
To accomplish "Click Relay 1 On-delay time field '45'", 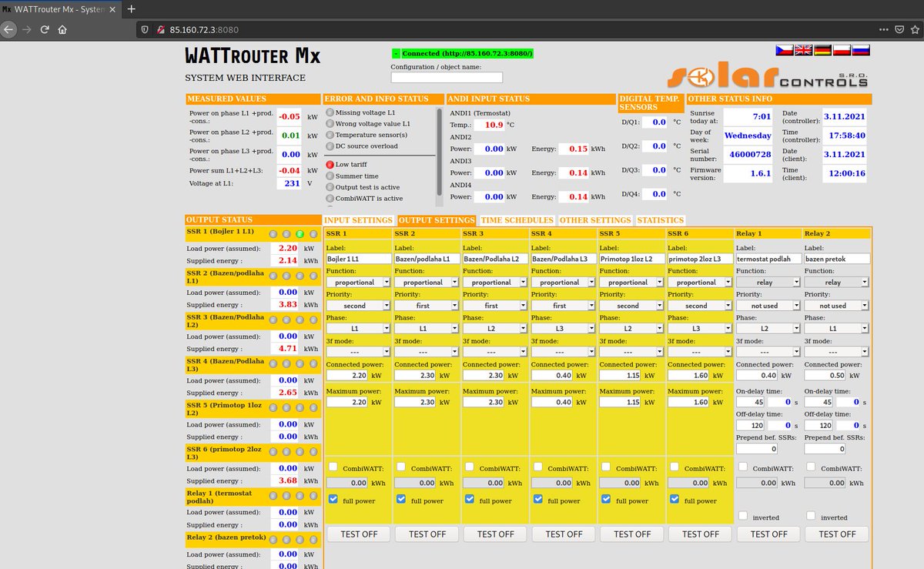I will coord(751,402).
